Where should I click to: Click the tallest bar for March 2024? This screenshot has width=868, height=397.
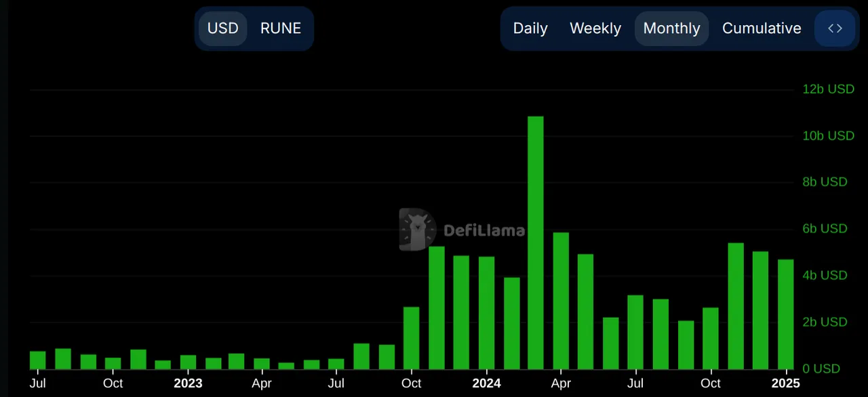point(536,243)
